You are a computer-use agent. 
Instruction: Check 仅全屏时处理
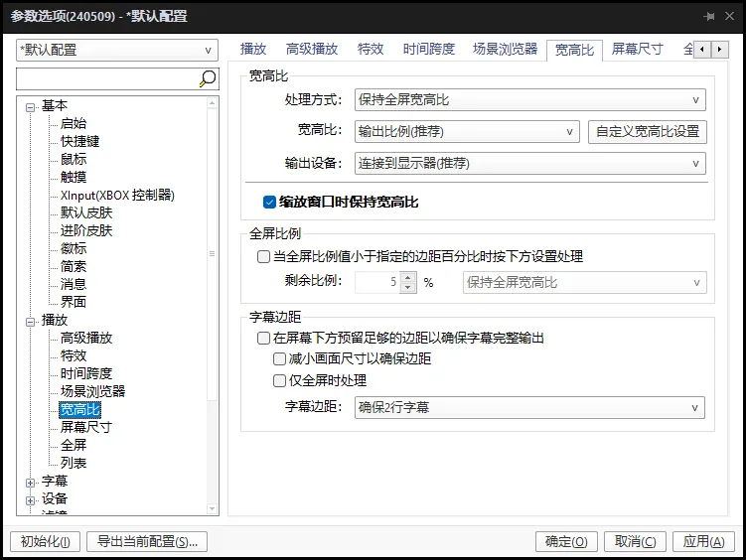click(279, 380)
